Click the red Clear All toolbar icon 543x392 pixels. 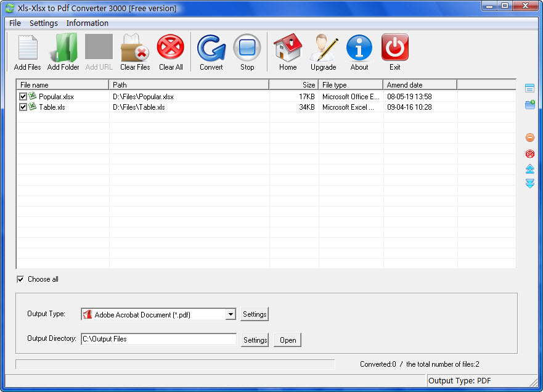170,47
